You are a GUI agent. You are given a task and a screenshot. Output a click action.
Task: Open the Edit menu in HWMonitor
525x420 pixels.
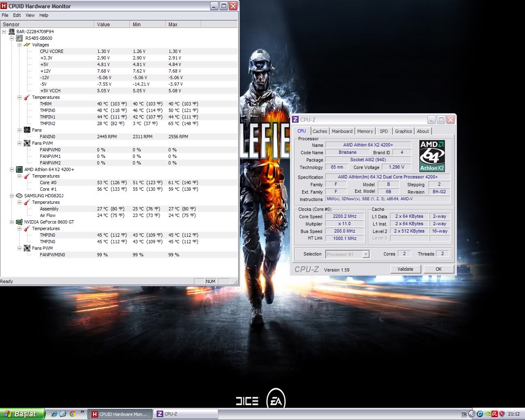tap(17, 15)
